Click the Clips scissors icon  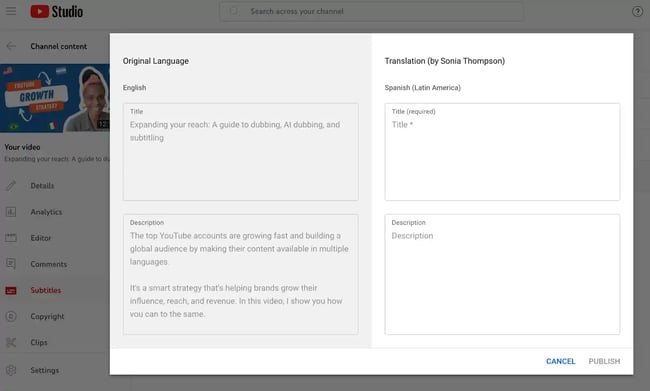tap(11, 342)
